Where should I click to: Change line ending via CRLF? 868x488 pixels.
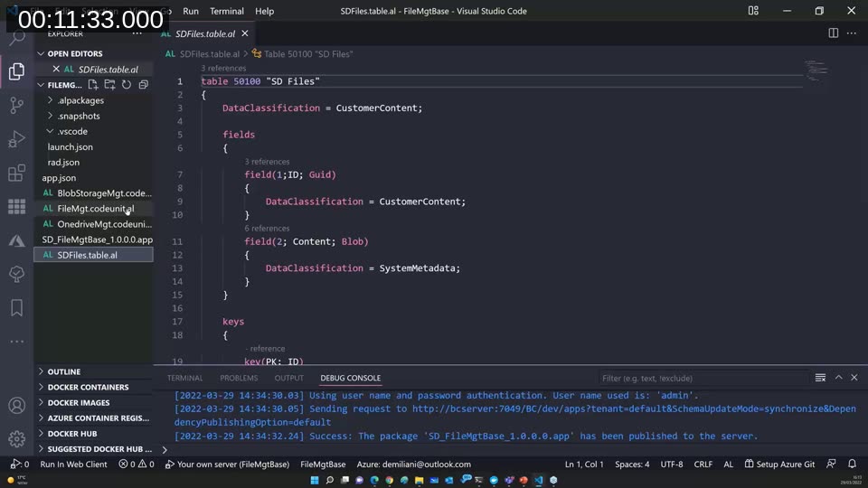(703, 465)
